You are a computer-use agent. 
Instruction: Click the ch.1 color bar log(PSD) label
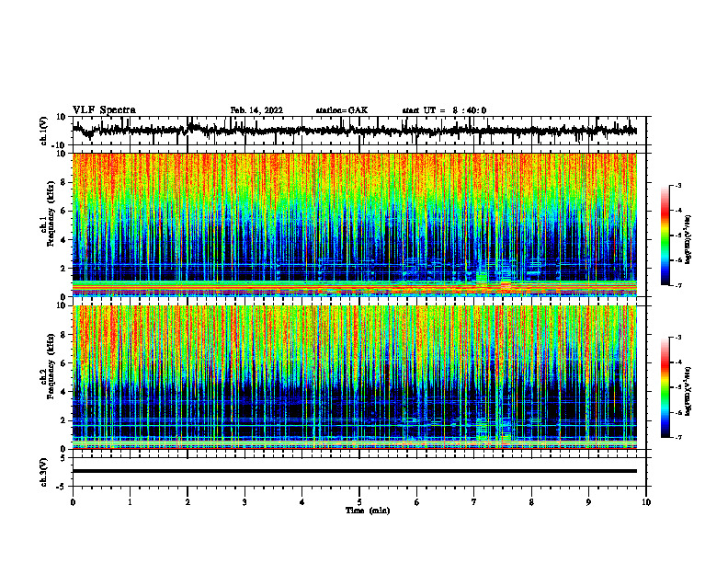688,240
